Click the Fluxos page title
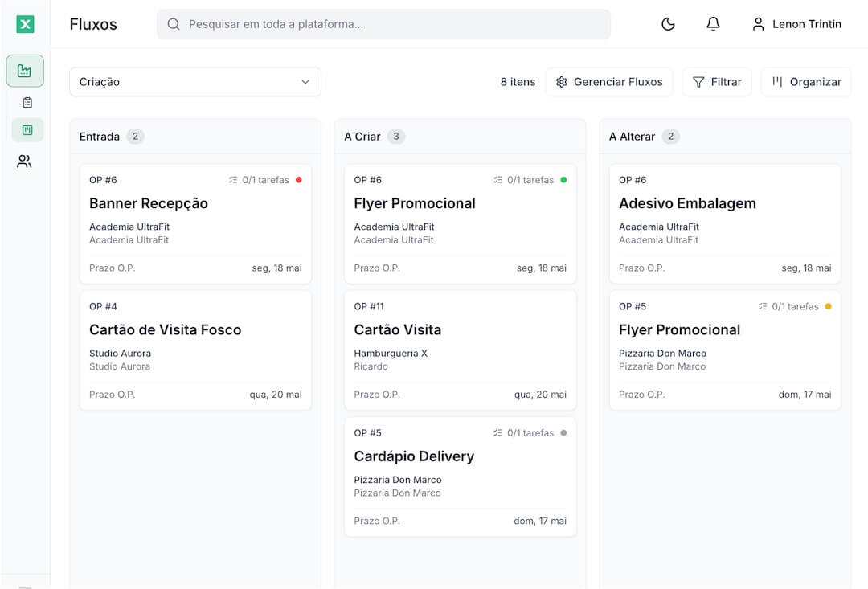Viewport: 868px width, 589px height. pos(93,24)
